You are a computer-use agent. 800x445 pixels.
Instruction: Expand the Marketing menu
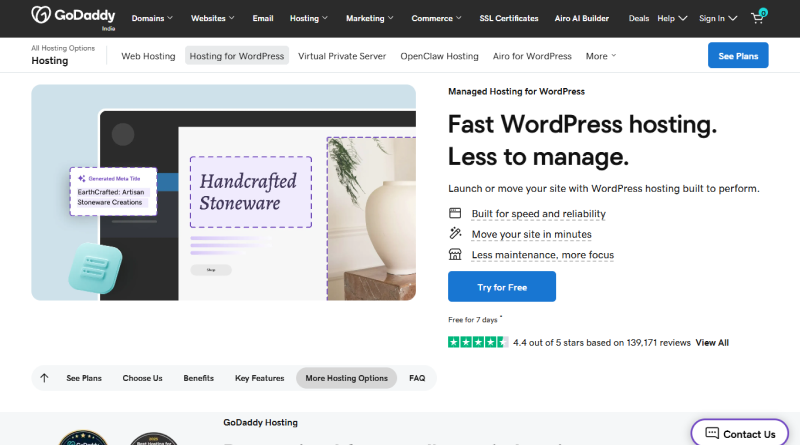[370, 18]
